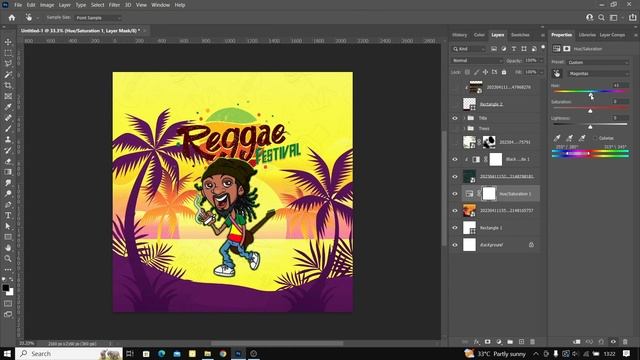
Task: Add layer mask at Layers panel bottom
Action: [487, 342]
